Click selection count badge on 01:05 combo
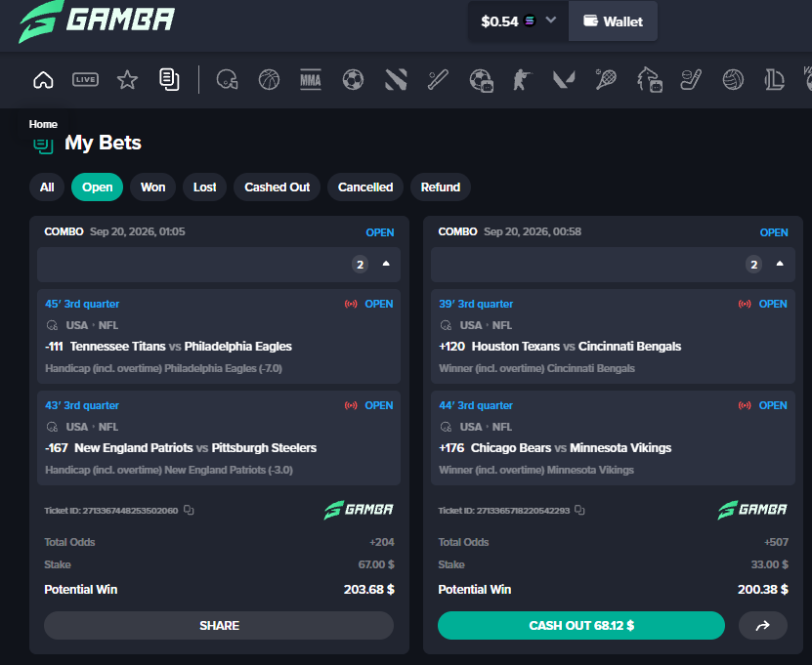This screenshot has height=665, width=812. point(360,265)
